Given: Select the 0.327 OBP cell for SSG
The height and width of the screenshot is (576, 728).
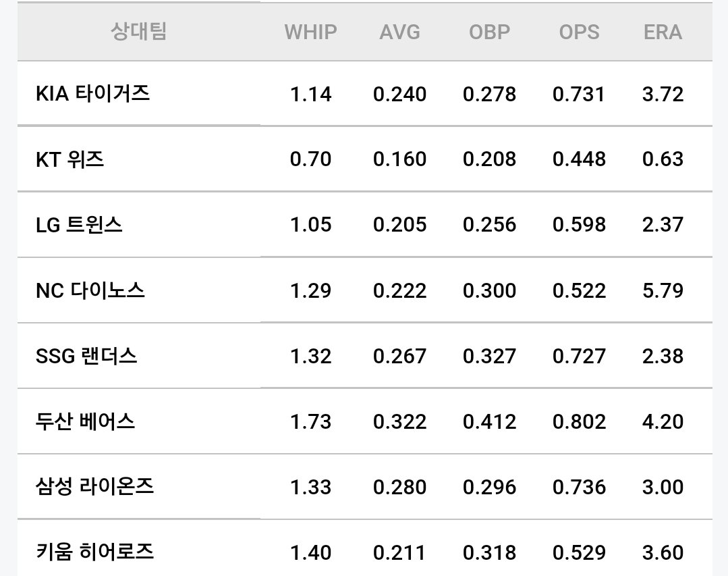Looking at the screenshot, I should coord(489,357).
